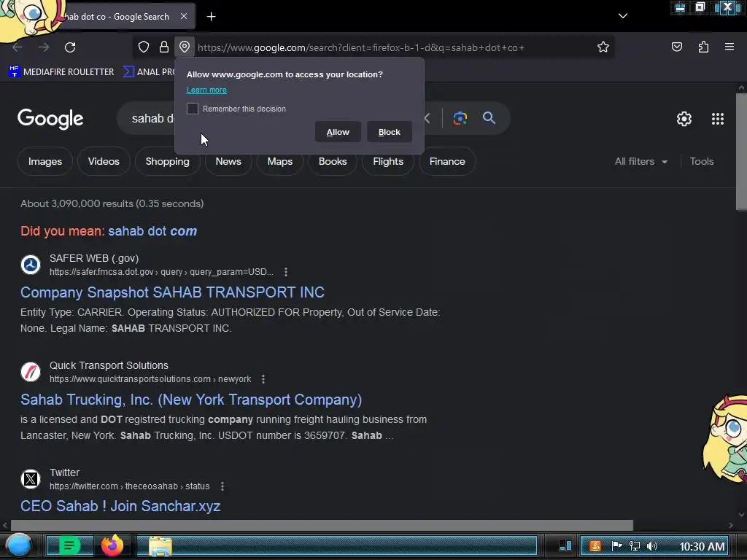Click the 10:30 AM taskbar clock

click(x=703, y=546)
